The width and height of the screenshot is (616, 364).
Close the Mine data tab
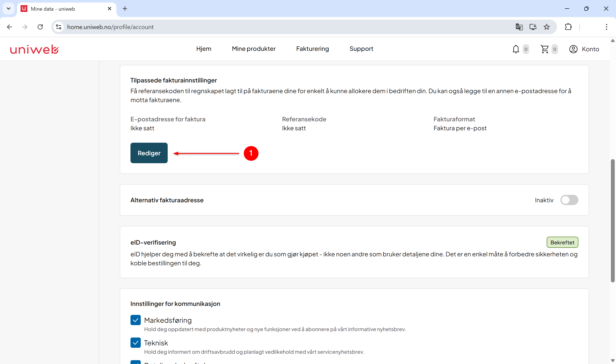tap(110, 9)
